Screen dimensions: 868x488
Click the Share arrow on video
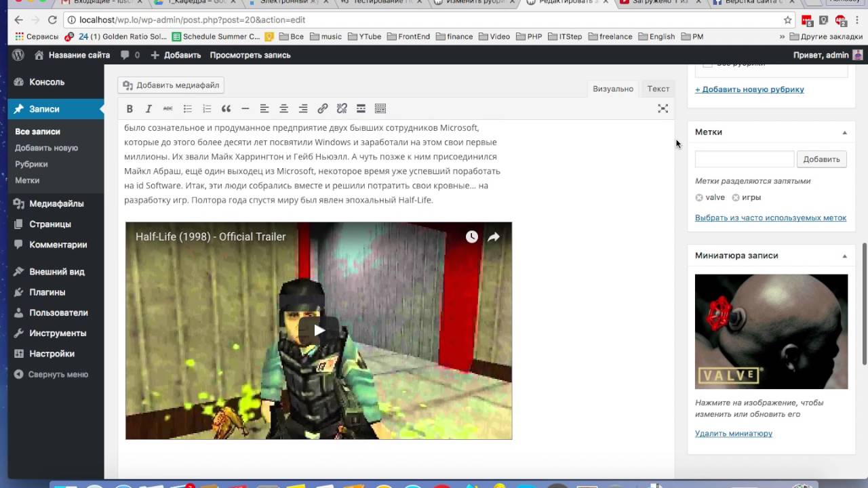coord(494,237)
